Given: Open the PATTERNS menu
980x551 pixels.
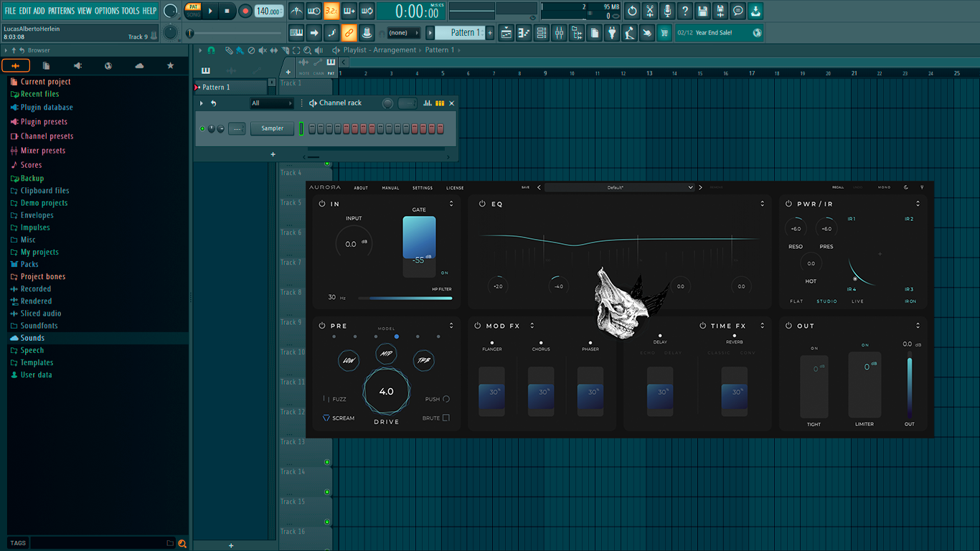Looking at the screenshot, I should 61,11.
